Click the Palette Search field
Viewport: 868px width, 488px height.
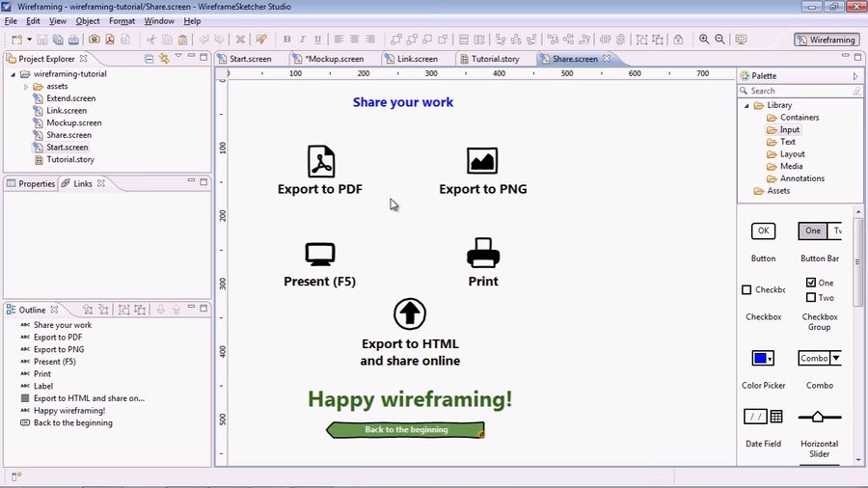point(800,91)
